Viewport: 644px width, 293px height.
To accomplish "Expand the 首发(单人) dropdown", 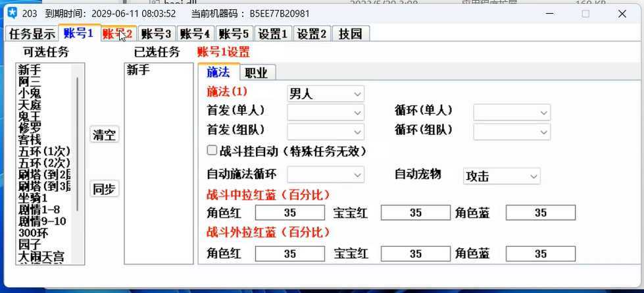I will pyautogui.click(x=326, y=113).
